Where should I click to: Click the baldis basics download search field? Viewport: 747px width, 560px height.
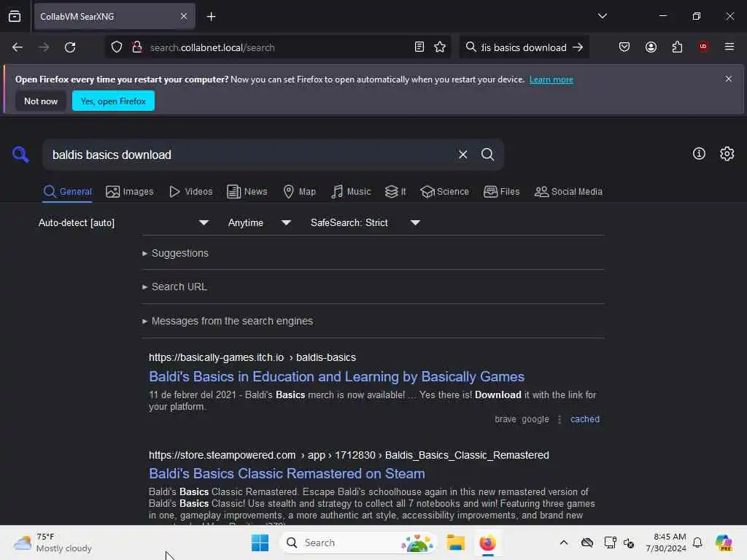coord(250,155)
